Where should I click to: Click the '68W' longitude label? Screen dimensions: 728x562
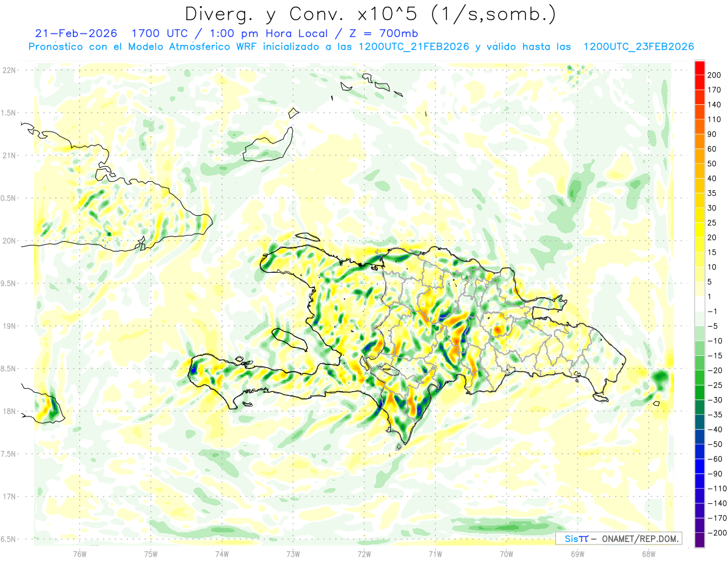pos(649,554)
